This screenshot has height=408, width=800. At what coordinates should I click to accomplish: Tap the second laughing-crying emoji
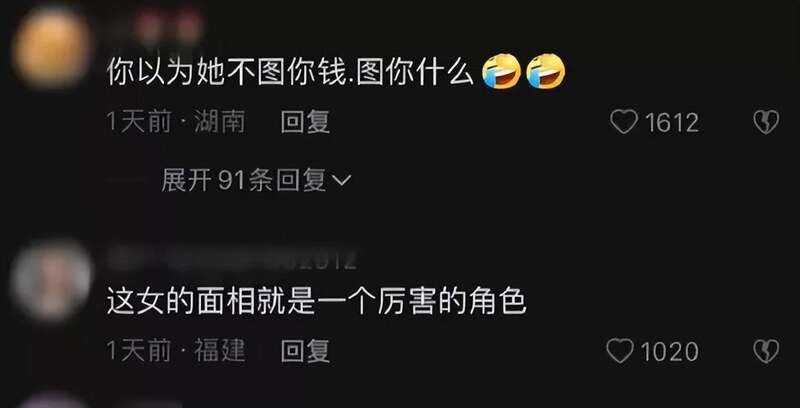(545, 71)
